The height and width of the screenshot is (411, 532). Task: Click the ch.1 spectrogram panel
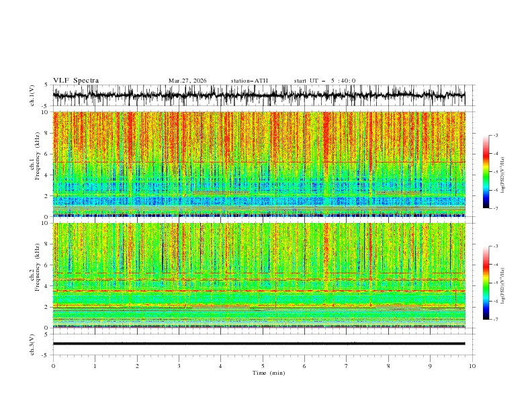pos(259,164)
